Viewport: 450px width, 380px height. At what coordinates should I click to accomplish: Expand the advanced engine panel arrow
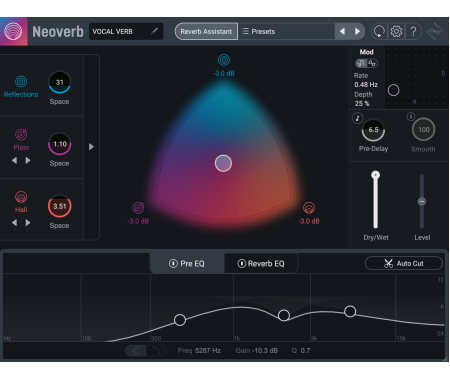click(91, 147)
